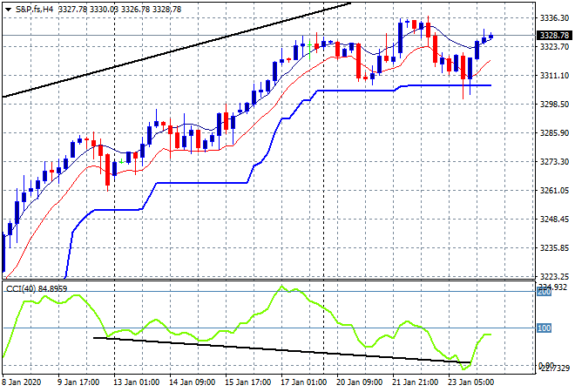Click the 3235.85 price axis label

click(554, 248)
